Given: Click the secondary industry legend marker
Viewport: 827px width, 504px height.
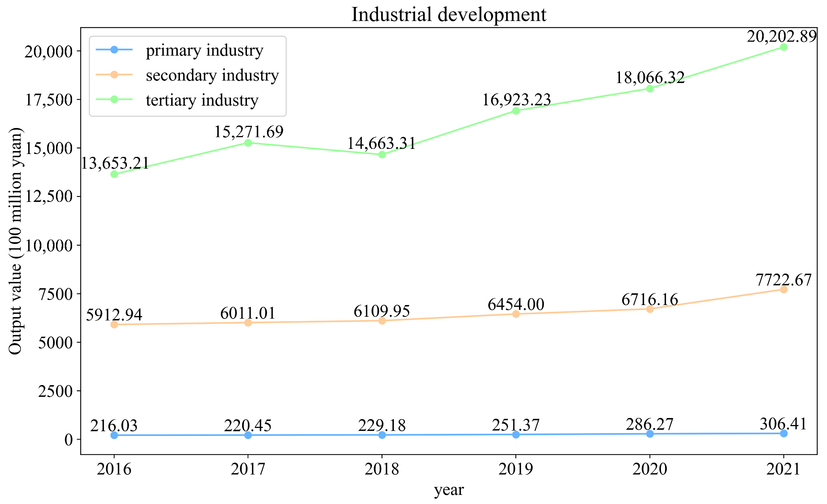Looking at the screenshot, I should [x=114, y=74].
